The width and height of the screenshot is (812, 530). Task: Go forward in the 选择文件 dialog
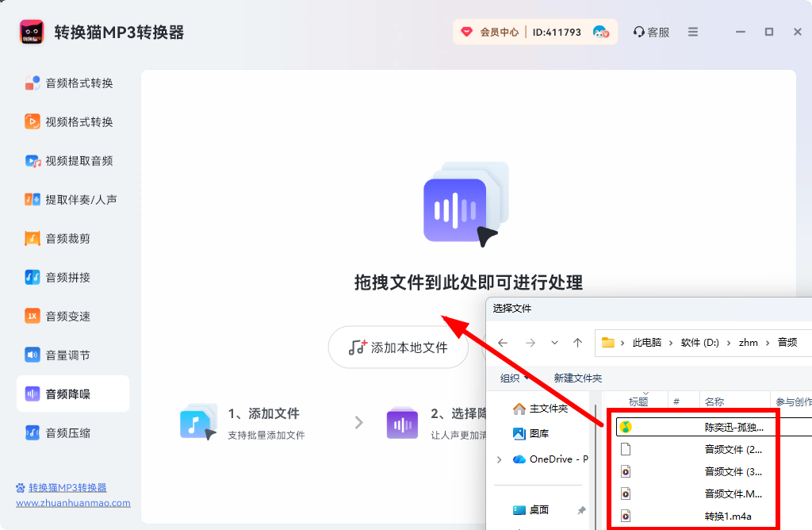530,343
